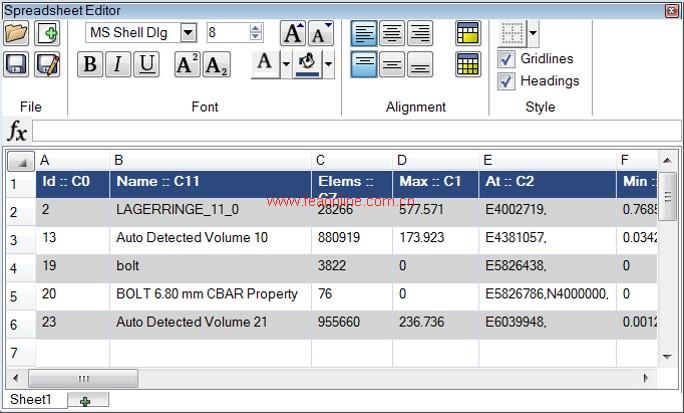Toggle italic formatting
The width and height of the screenshot is (684, 413).
pyautogui.click(x=118, y=65)
